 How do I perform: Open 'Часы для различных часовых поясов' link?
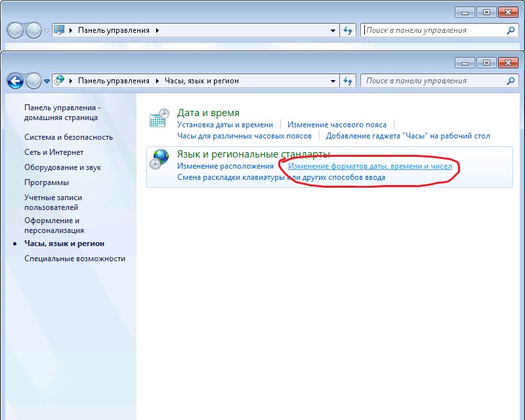[x=244, y=136]
